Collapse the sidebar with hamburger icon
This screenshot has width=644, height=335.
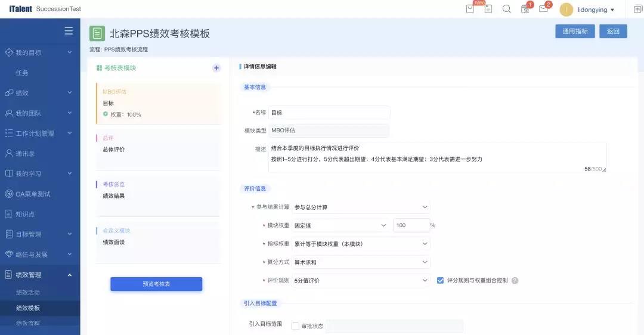click(69, 31)
